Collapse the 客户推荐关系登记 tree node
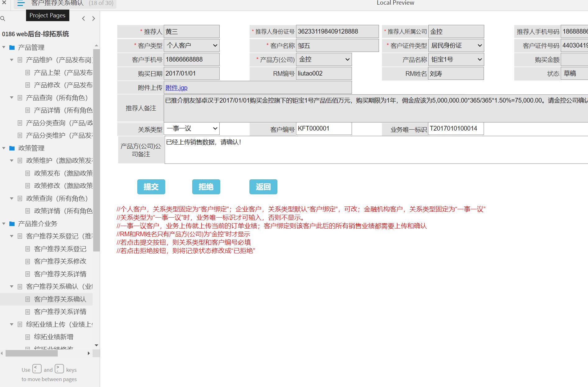This screenshot has width=588, height=387. (11, 236)
